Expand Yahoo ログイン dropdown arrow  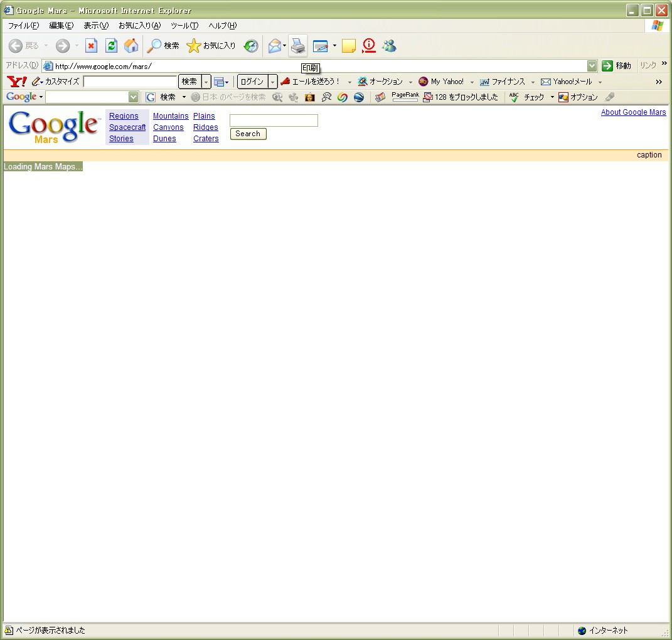tap(272, 82)
